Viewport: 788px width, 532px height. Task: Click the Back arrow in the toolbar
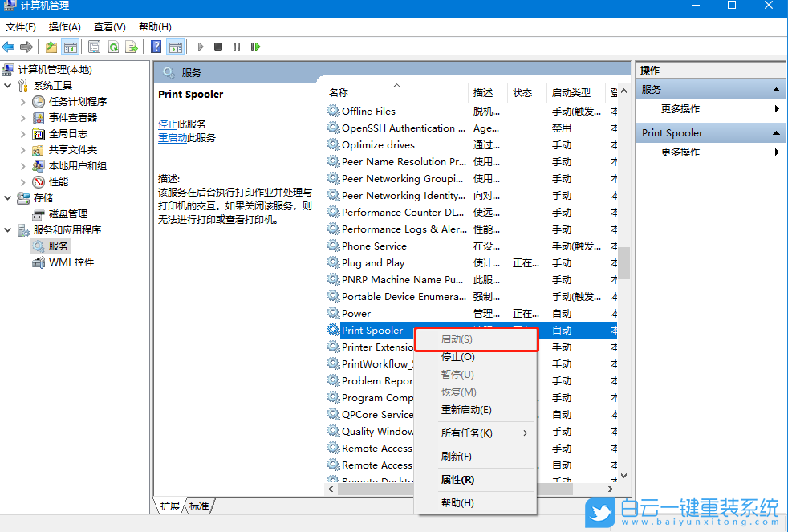9,47
